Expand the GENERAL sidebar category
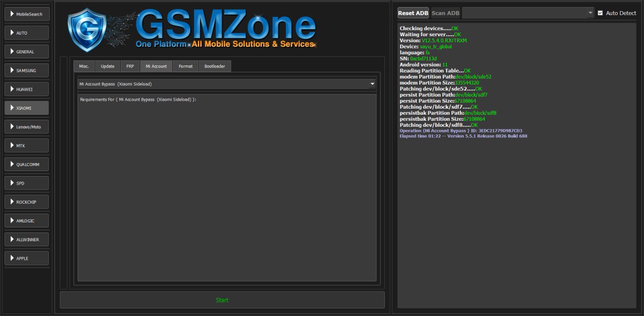Image resolution: width=644 pixels, height=316 pixels. click(27, 51)
